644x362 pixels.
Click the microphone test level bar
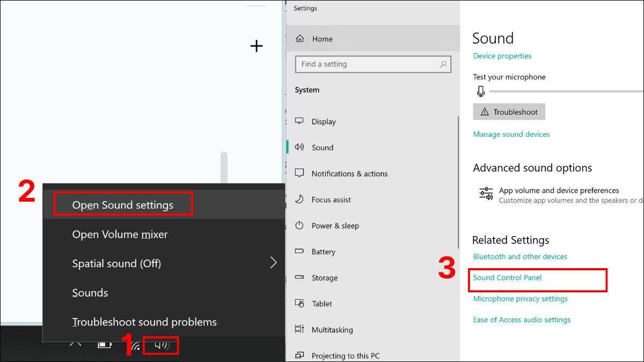click(x=563, y=92)
